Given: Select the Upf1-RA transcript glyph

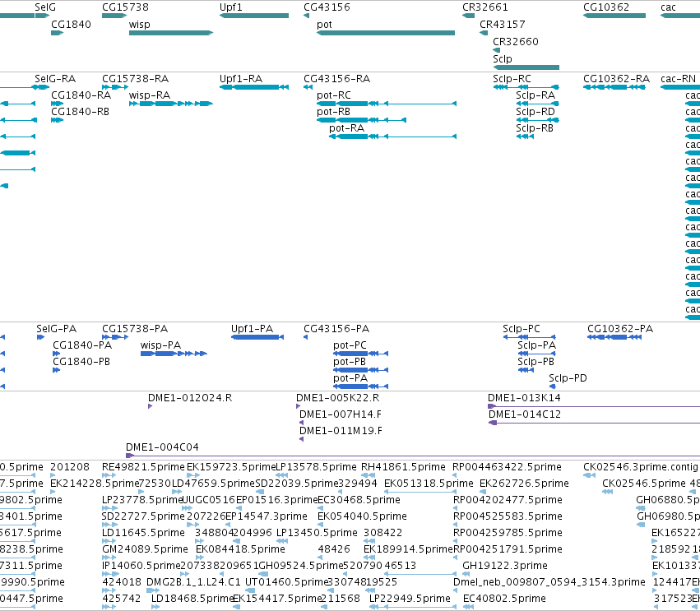Looking at the screenshot, I should 254,87.
